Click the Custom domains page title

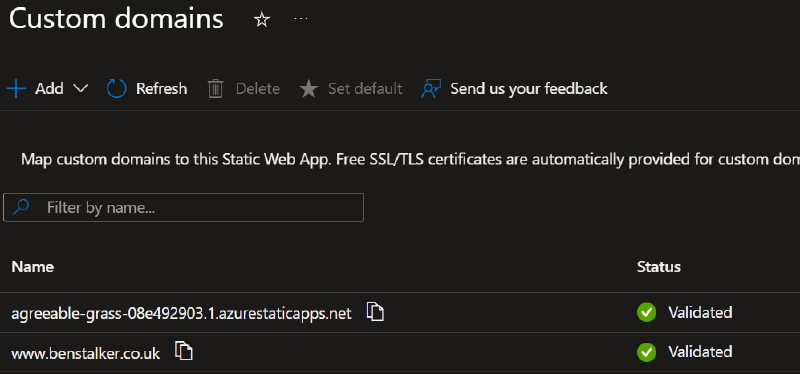coord(116,19)
